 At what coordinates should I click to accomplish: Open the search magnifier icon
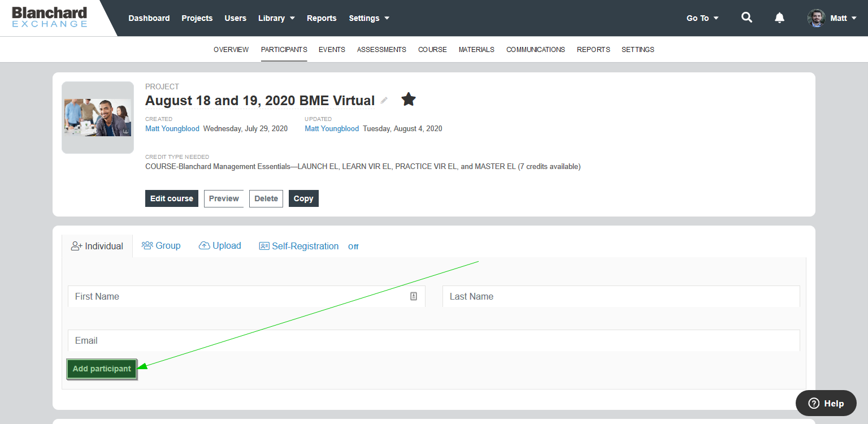click(x=747, y=18)
